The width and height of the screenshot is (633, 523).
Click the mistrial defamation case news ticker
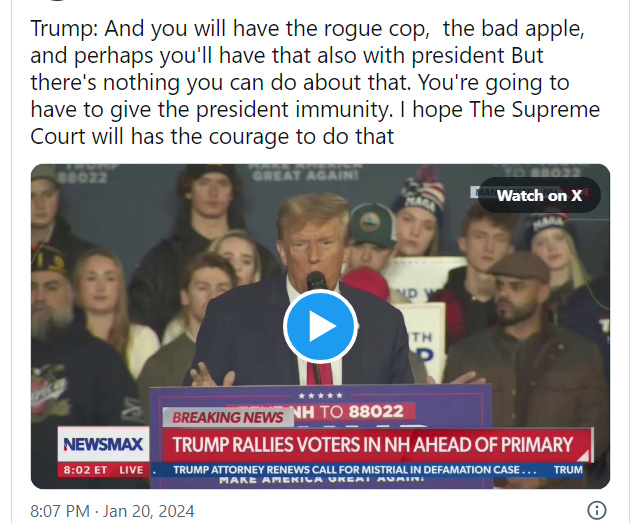click(355, 470)
